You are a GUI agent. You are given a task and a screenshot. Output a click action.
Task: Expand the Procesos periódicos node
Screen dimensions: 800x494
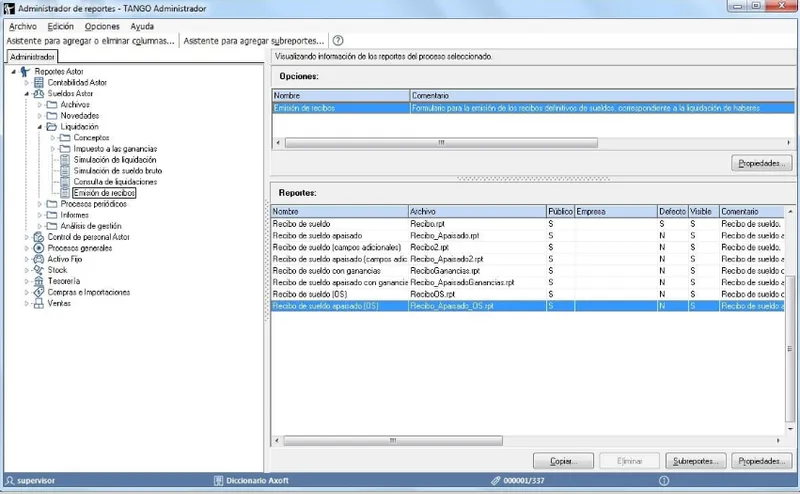[x=40, y=204]
